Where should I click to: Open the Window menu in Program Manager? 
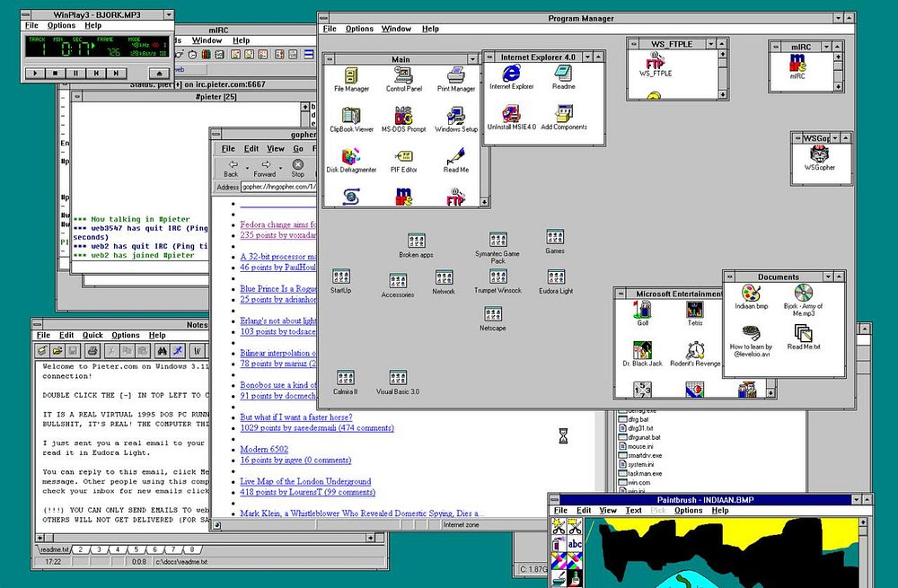click(396, 29)
